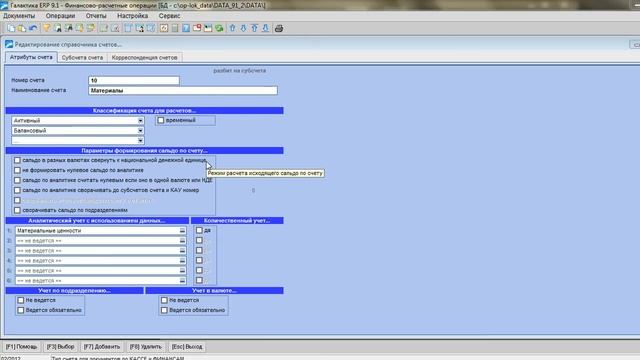The width and height of the screenshot is (640, 360).
Task: Click the 'Номер счета' field containing 10
Action: point(134,80)
